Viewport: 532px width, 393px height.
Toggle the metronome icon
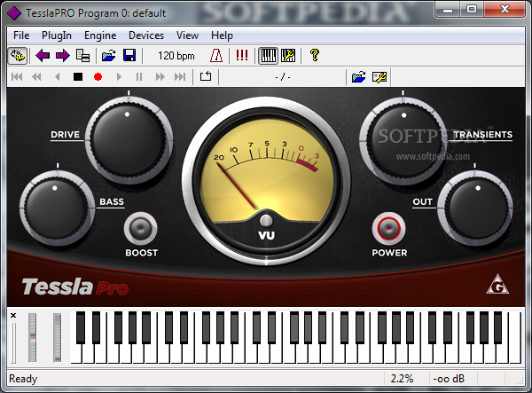(x=216, y=55)
